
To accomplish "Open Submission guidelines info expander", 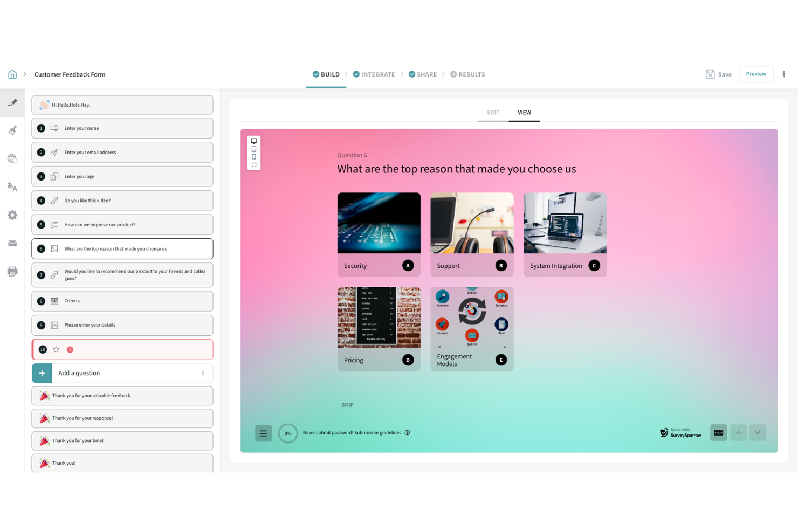I will (x=408, y=432).
